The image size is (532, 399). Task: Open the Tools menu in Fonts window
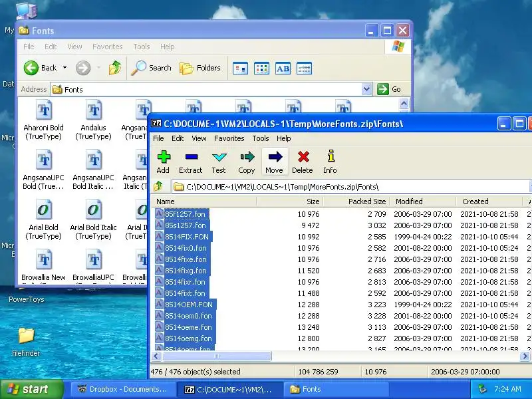142,47
